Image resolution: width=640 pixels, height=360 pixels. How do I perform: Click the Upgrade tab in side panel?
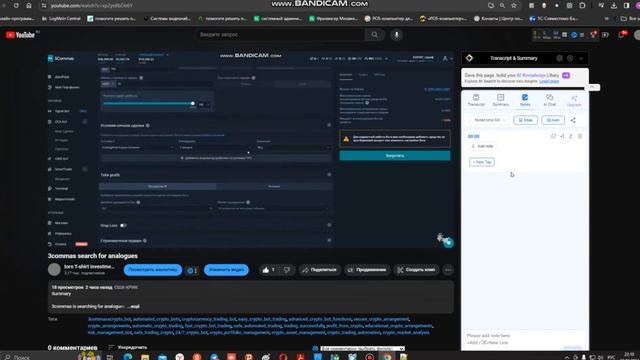(574, 100)
